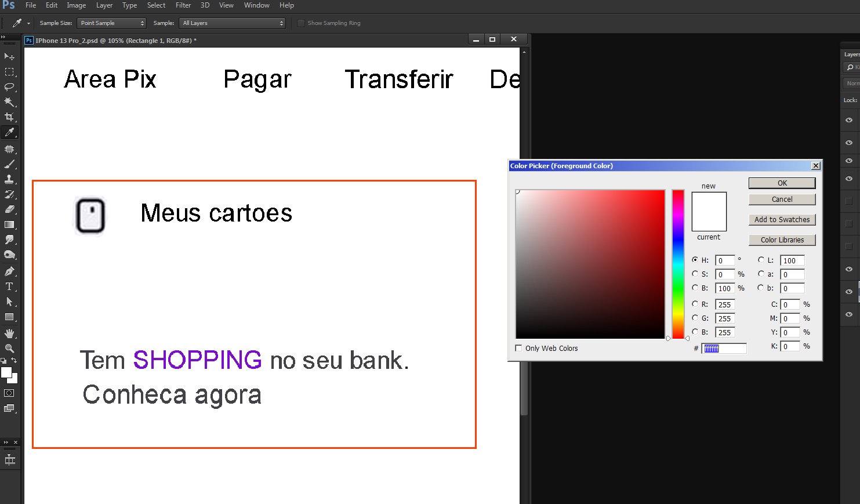Select the S saturation radio button
Image resolution: width=860 pixels, height=504 pixels.
click(695, 274)
